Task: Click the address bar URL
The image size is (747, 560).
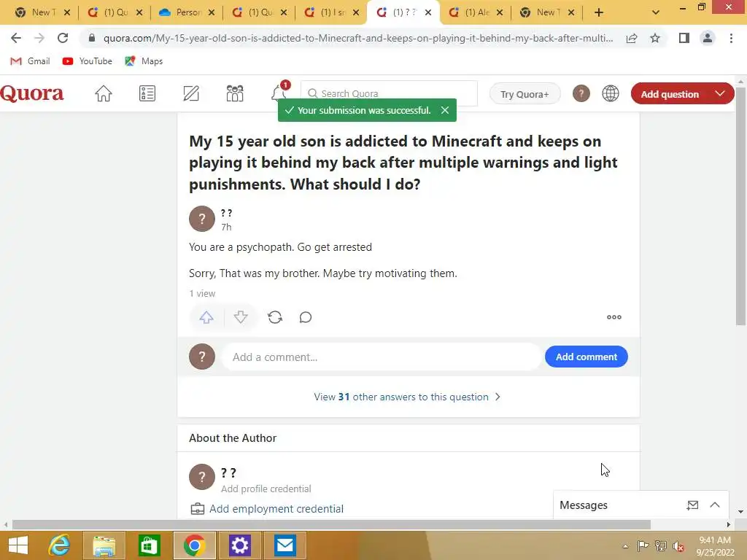Action: point(357,38)
